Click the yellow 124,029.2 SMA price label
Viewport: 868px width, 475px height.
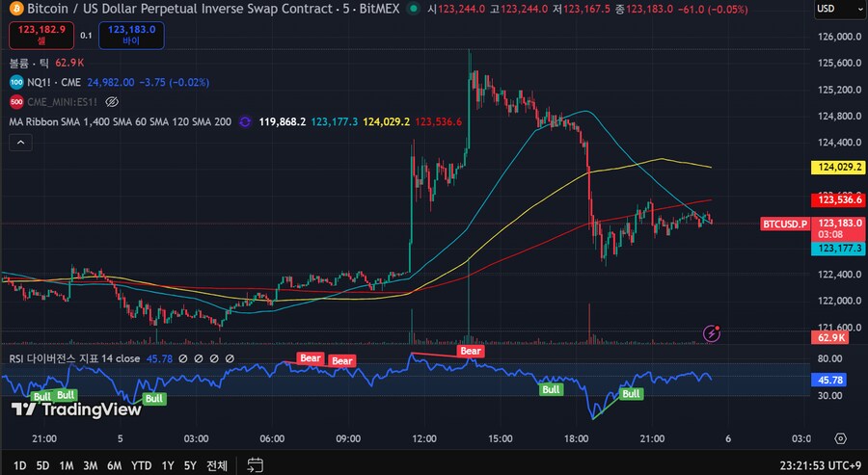point(838,167)
